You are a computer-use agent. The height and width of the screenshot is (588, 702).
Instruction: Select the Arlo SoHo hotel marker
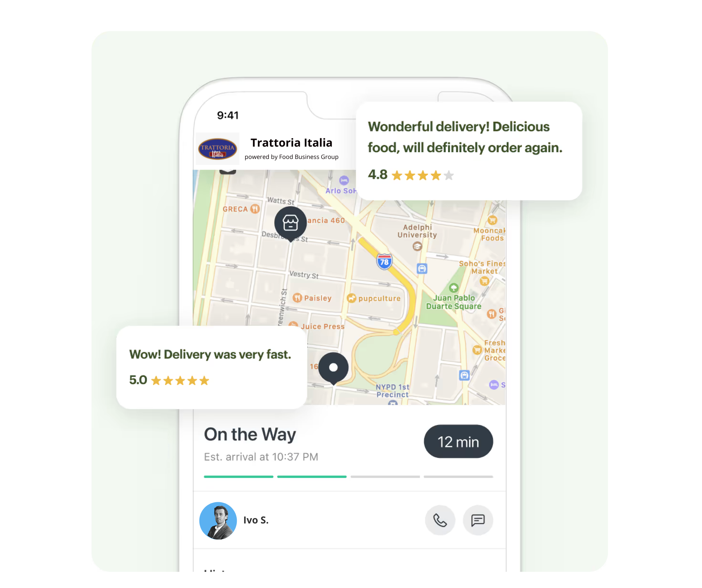[x=344, y=181]
